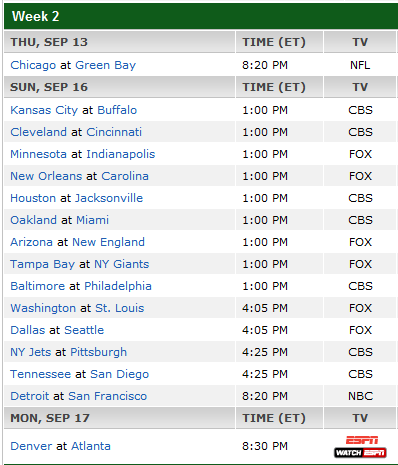Open the NY Giants link
Image resolution: width=398 pixels, height=465 pixels.
pyautogui.click(x=122, y=264)
